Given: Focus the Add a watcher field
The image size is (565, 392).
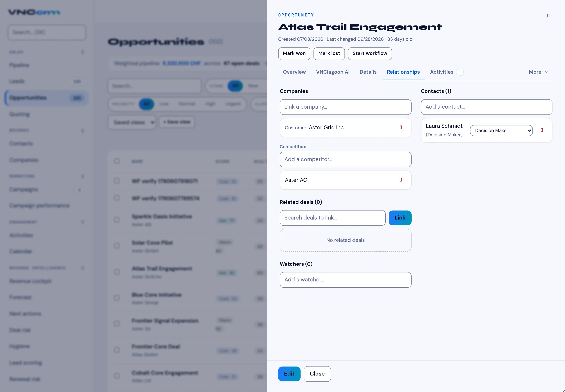Looking at the screenshot, I should pos(345,280).
